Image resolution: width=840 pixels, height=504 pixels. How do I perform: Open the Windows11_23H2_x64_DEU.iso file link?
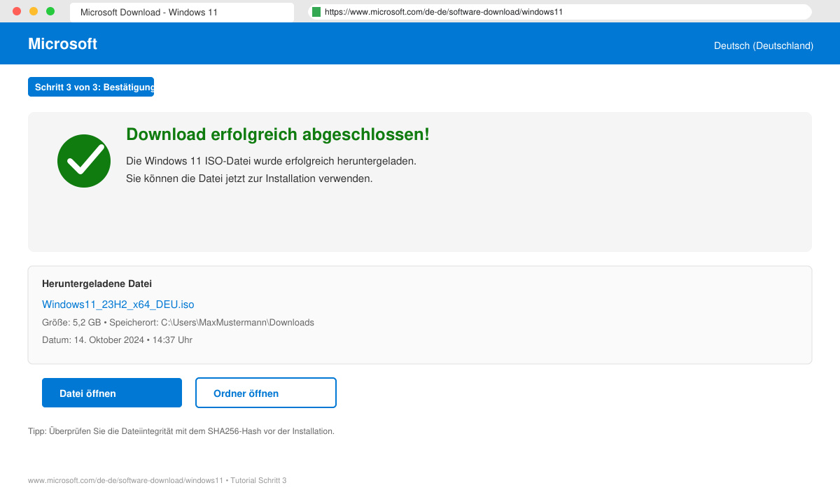pos(118,304)
